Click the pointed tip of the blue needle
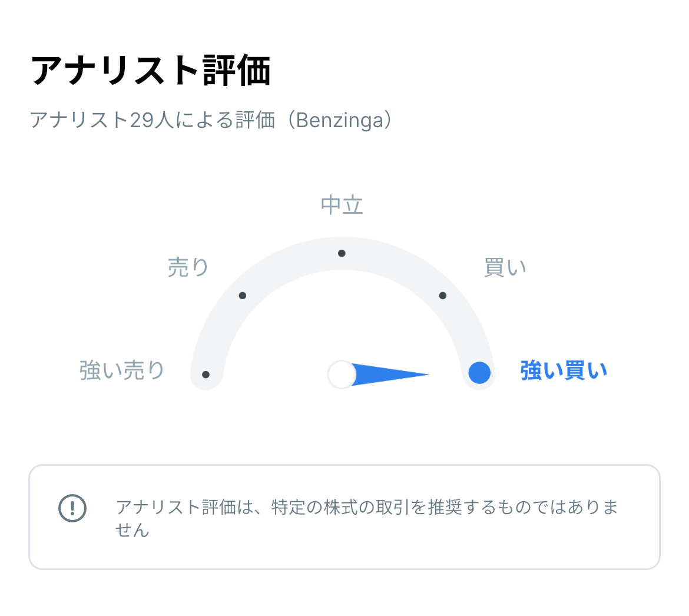 click(x=426, y=375)
